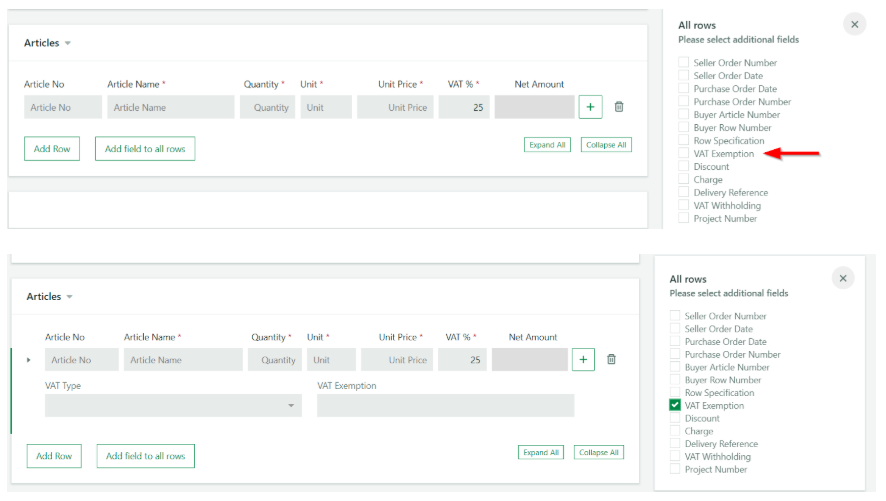Open the caret next to the lower Articles heading
Image resolution: width=886 pixels, height=501 pixels.
[x=70, y=297]
